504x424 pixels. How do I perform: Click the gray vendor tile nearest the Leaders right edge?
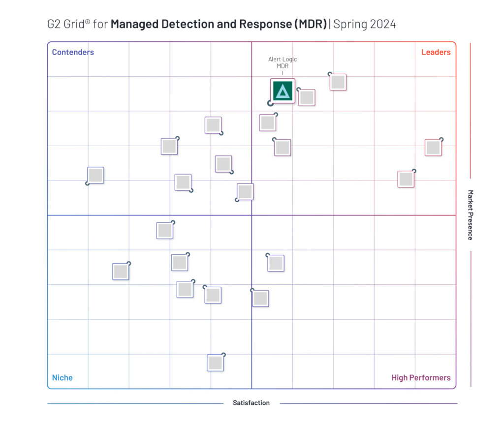click(x=433, y=148)
